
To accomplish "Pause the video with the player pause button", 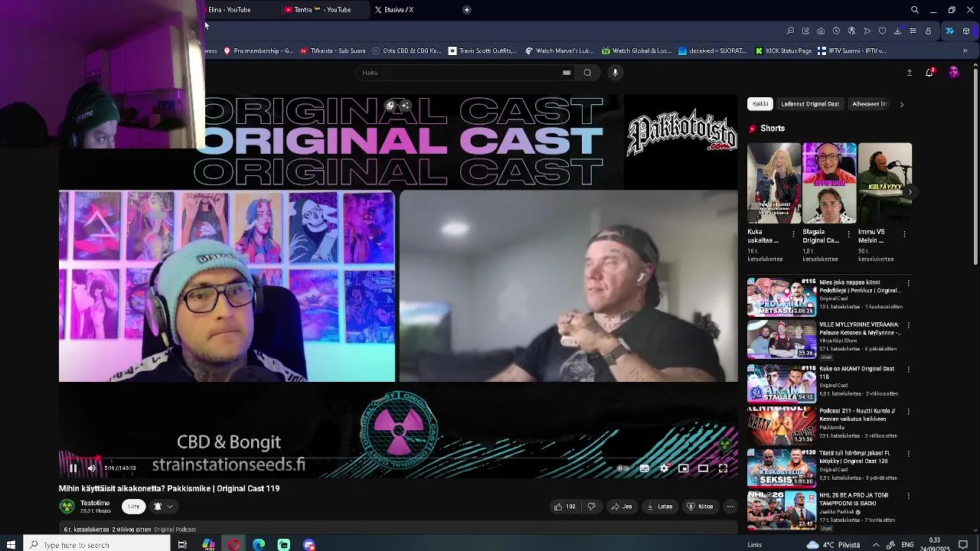I will click(x=73, y=468).
